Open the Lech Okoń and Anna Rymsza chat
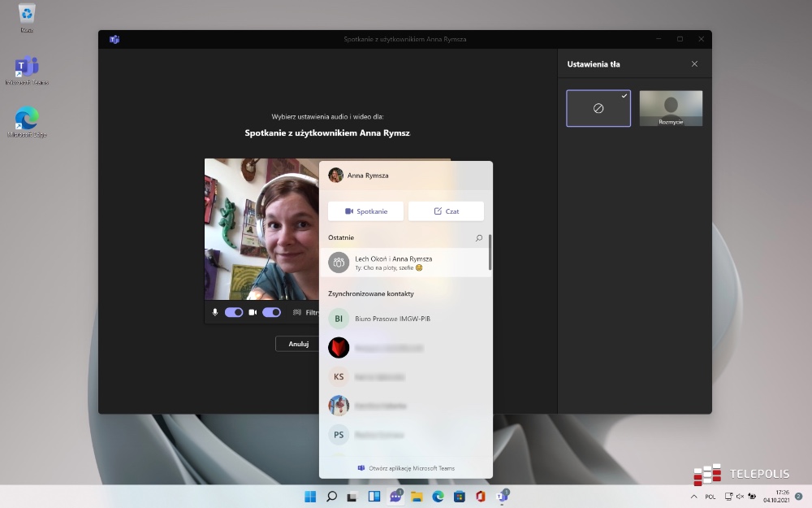The image size is (812, 508). click(404, 263)
